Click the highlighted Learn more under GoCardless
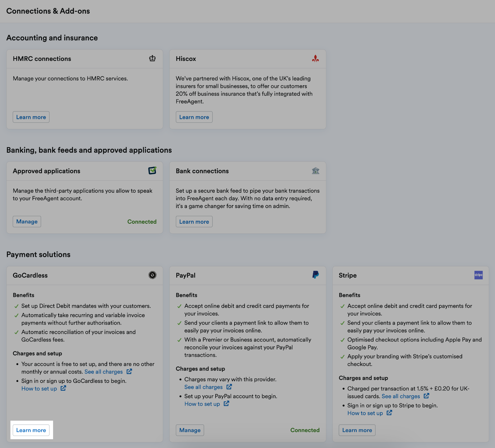The width and height of the screenshot is (495, 448). point(31,430)
